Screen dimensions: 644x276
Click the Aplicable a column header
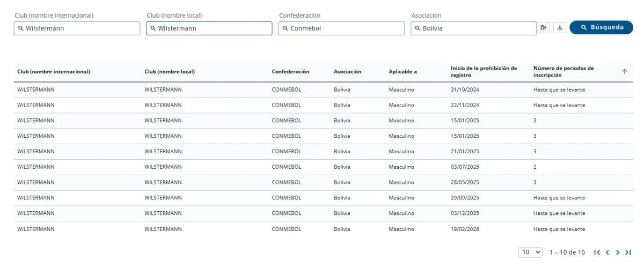pyautogui.click(x=402, y=72)
